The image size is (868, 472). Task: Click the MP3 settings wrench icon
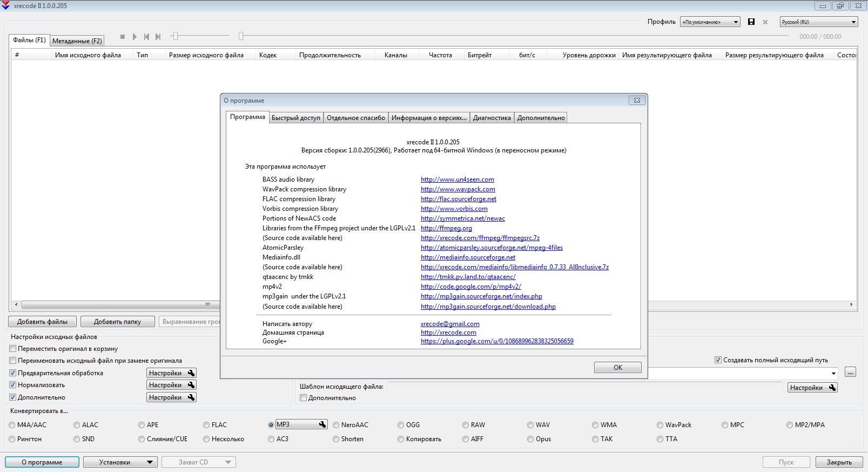(x=322, y=424)
